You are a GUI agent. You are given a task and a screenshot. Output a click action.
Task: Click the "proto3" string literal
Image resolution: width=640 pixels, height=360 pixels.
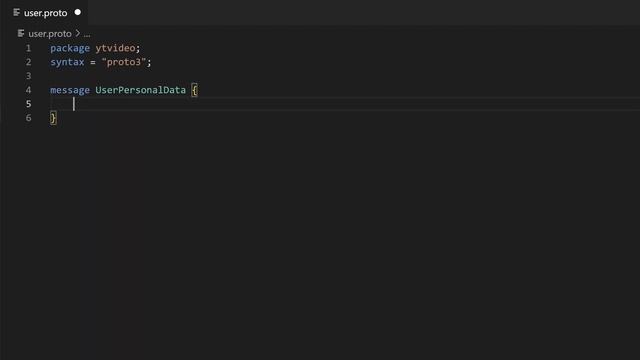pos(124,62)
